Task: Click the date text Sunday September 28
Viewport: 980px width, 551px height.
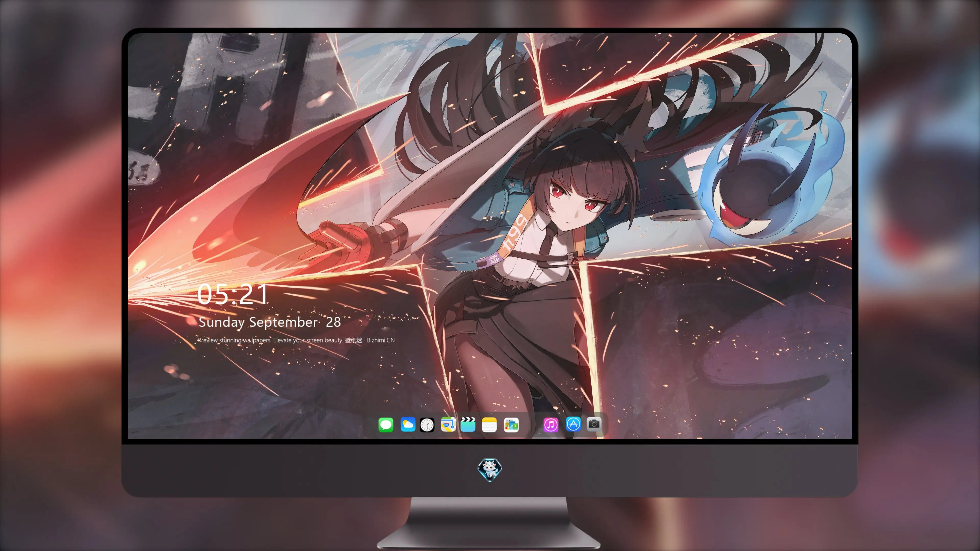Action: click(x=270, y=322)
